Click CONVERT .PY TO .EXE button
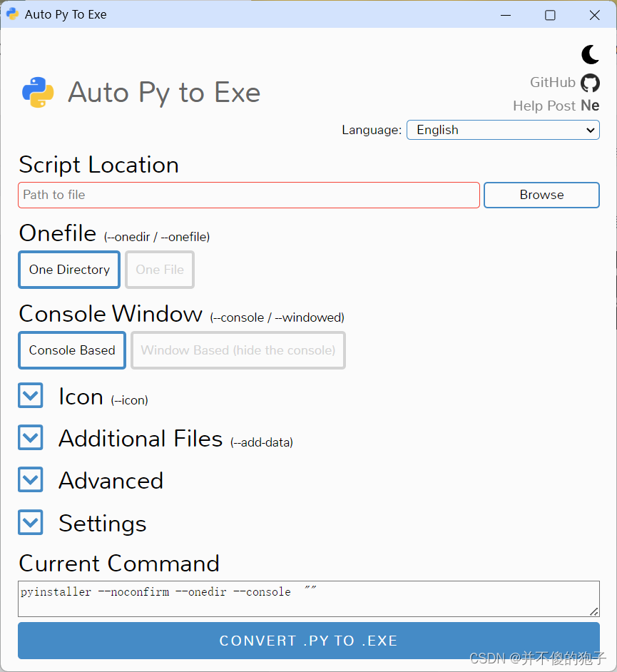 (308, 641)
